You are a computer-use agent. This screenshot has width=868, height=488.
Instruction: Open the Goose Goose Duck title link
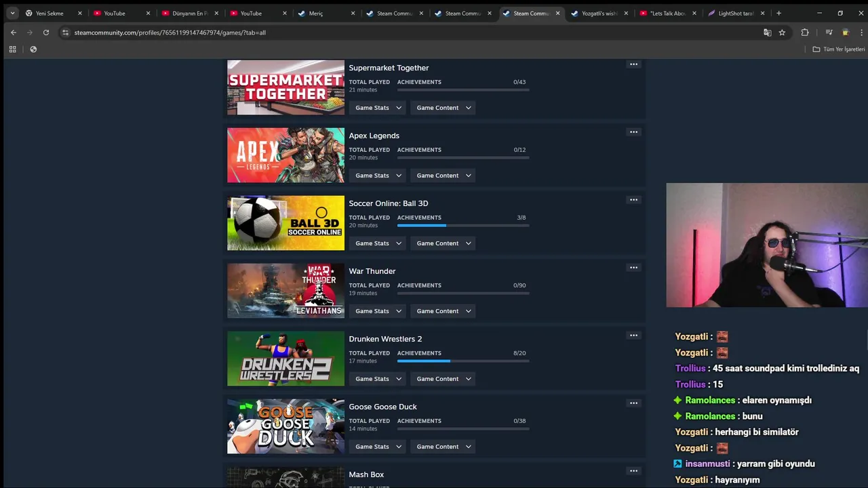[382, 407]
